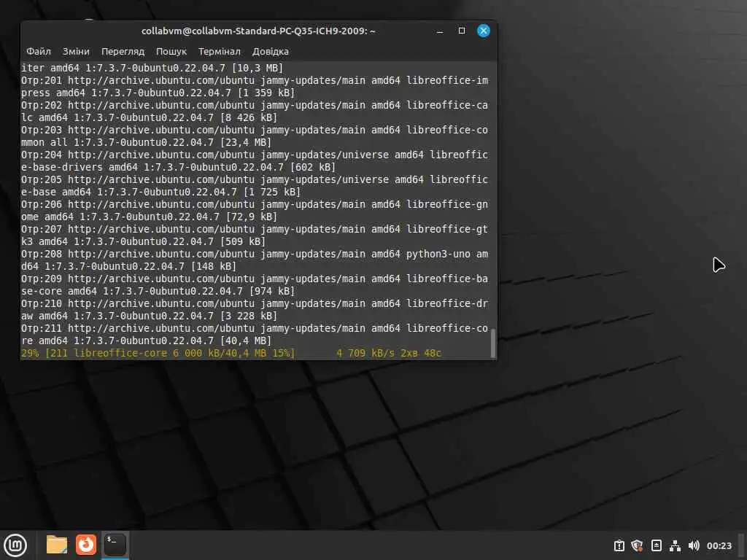Open the update manager shield icon
Image resolution: width=747 pixels, height=560 pixels.
click(x=637, y=545)
